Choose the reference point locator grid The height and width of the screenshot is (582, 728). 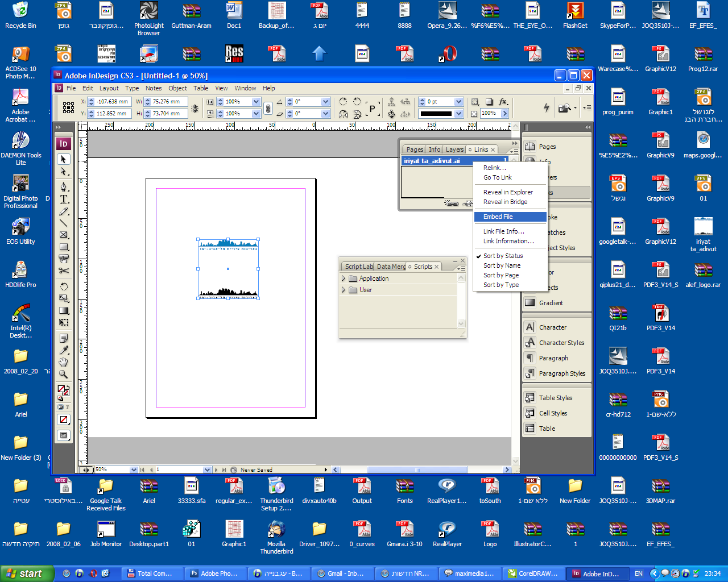[x=68, y=107]
